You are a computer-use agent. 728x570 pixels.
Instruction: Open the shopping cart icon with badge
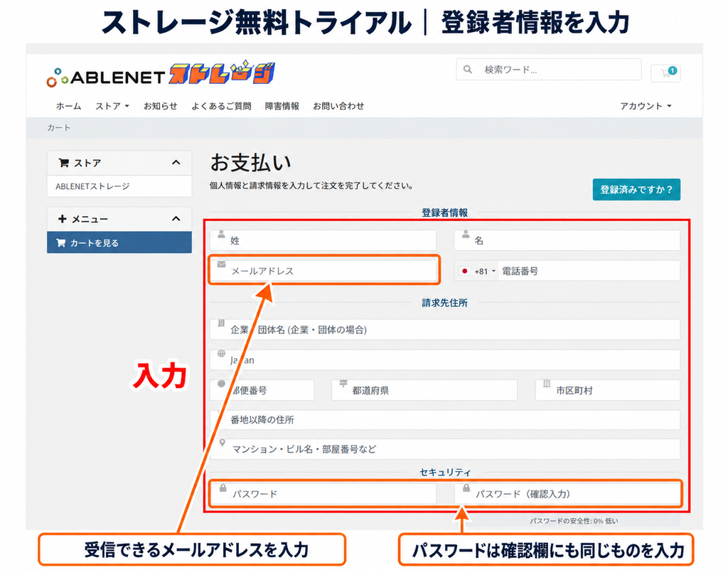pyautogui.click(x=665, y=73)
